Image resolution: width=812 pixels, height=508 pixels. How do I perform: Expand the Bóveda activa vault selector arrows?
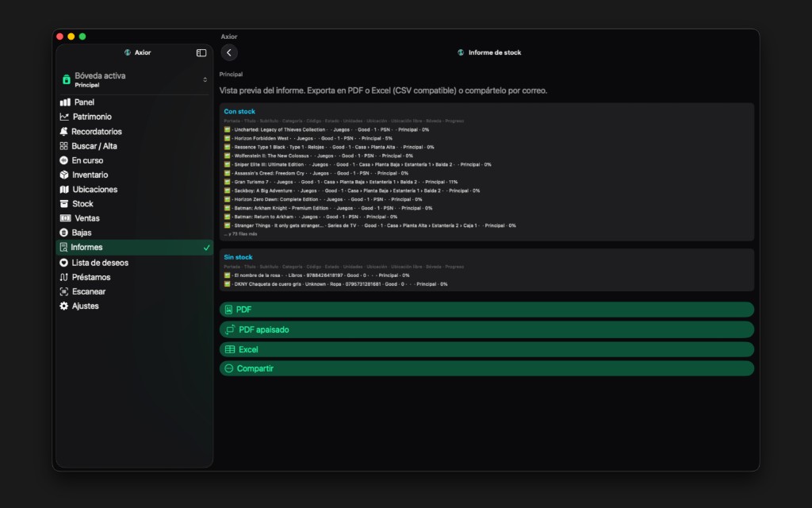[x=205, y=79]
